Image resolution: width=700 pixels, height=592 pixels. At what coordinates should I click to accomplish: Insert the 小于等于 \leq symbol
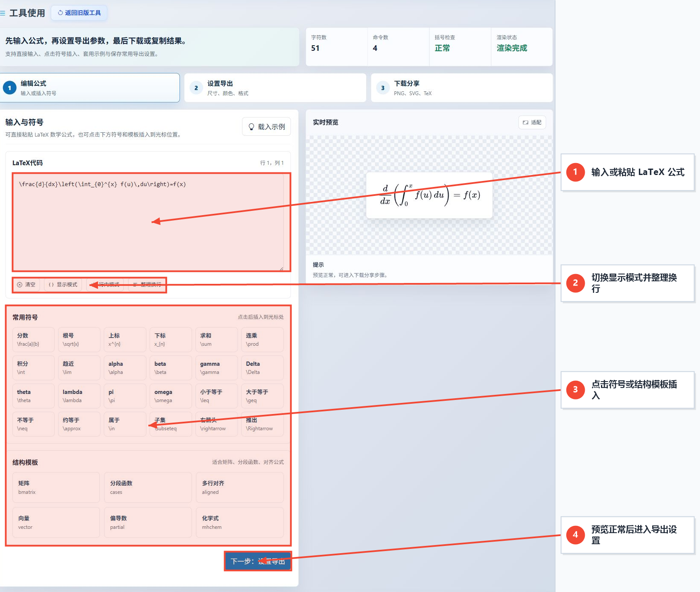click(x=216, y=396)
